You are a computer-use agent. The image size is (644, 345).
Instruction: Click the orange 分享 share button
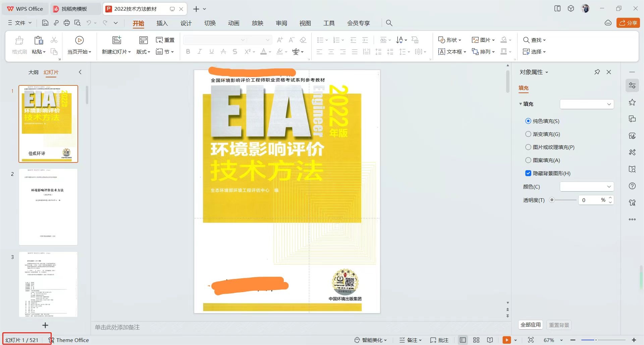pos(628,23)
